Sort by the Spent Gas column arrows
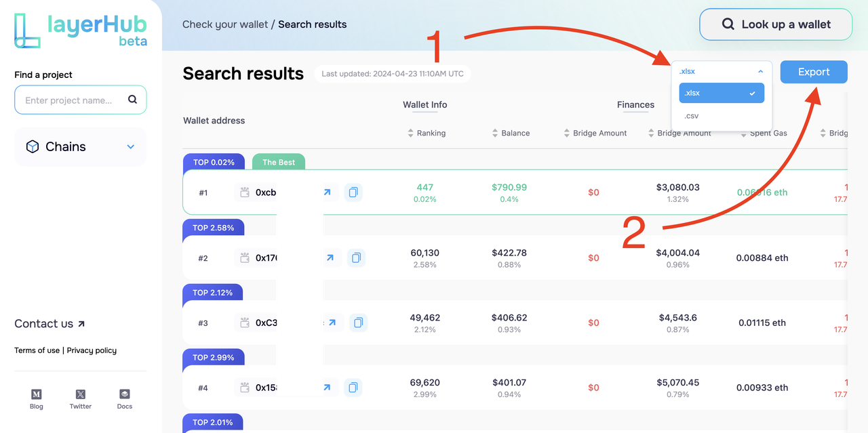The image size is (868, 433). coord(744,133)
